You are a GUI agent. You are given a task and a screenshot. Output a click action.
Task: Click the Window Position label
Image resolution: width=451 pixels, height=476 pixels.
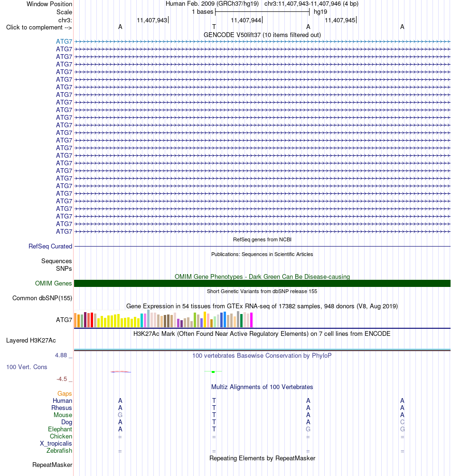point(49,4)
